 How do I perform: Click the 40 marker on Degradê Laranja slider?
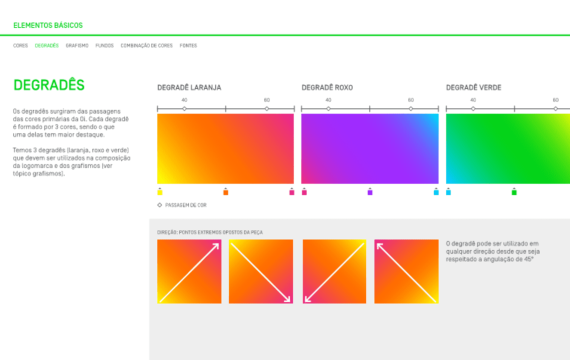[x=184, y=109]
